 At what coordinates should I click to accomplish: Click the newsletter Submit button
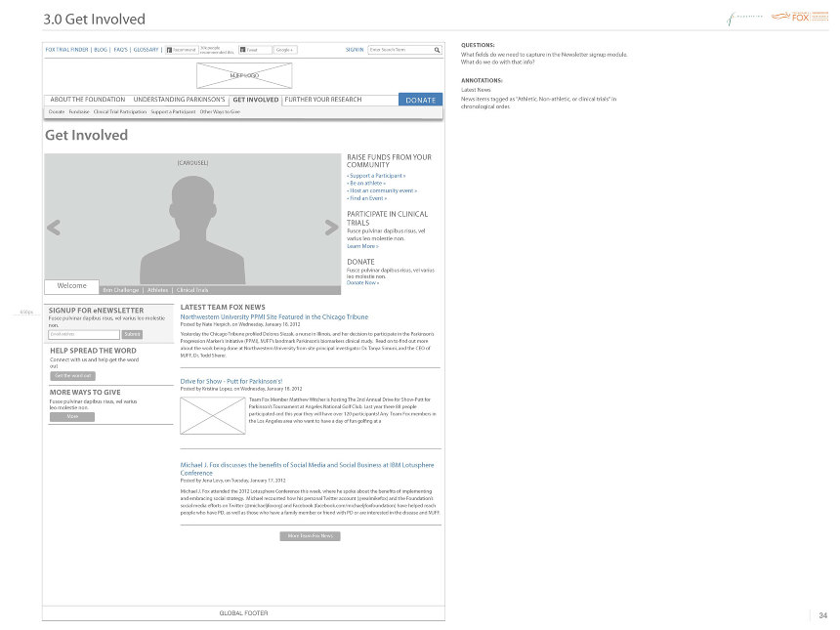(132, 334)
